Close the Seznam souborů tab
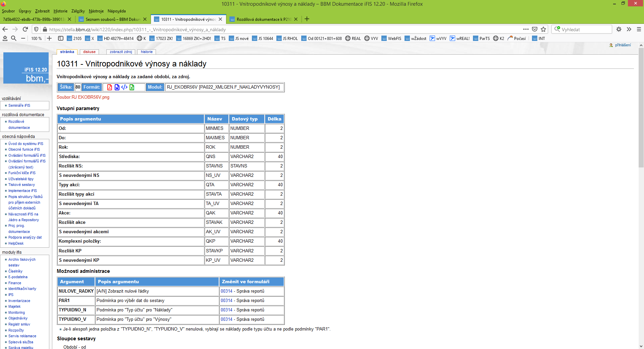Screen dimensions: 644x349 coord(145,19)
